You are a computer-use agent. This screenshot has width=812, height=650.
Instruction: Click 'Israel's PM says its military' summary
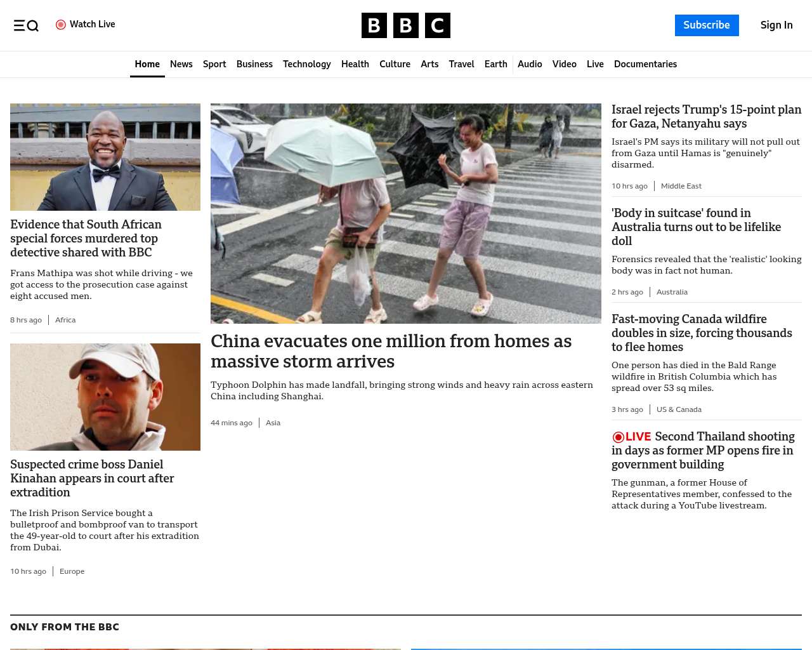[x=705, y=153]
